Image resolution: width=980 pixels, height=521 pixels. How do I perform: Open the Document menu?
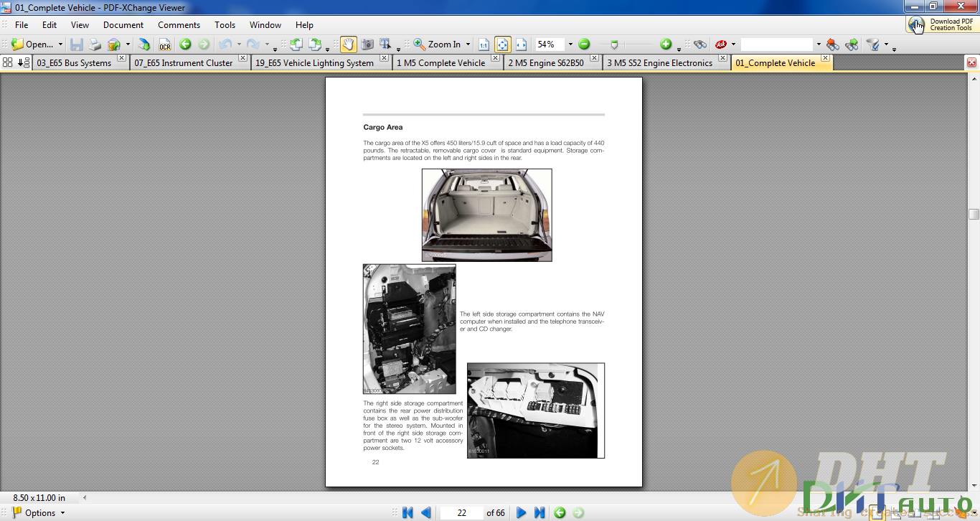coord(123,25)
